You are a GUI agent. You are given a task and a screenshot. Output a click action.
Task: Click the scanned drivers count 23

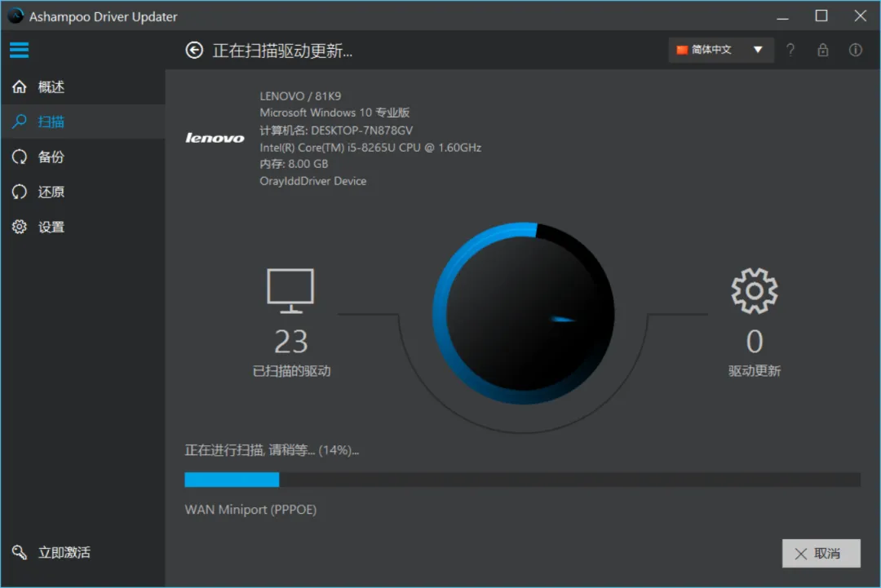pyautogui.click(x=291, y=342)
